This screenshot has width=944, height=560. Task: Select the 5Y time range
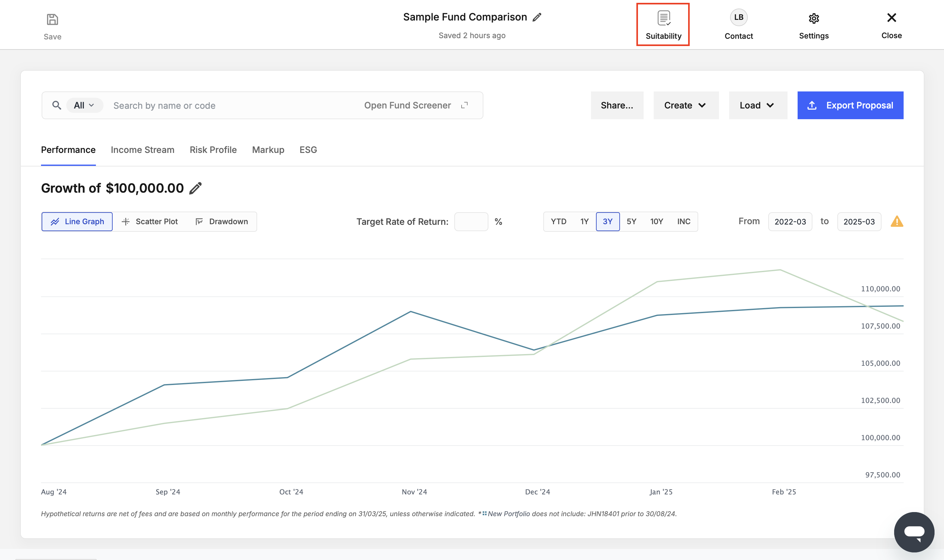[631, 222]
